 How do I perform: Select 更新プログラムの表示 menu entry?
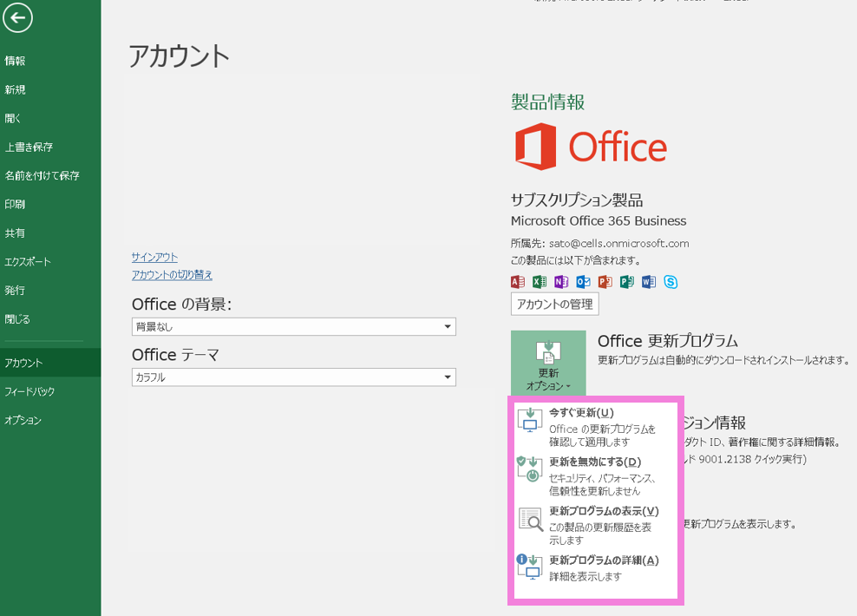click(604, 512)
